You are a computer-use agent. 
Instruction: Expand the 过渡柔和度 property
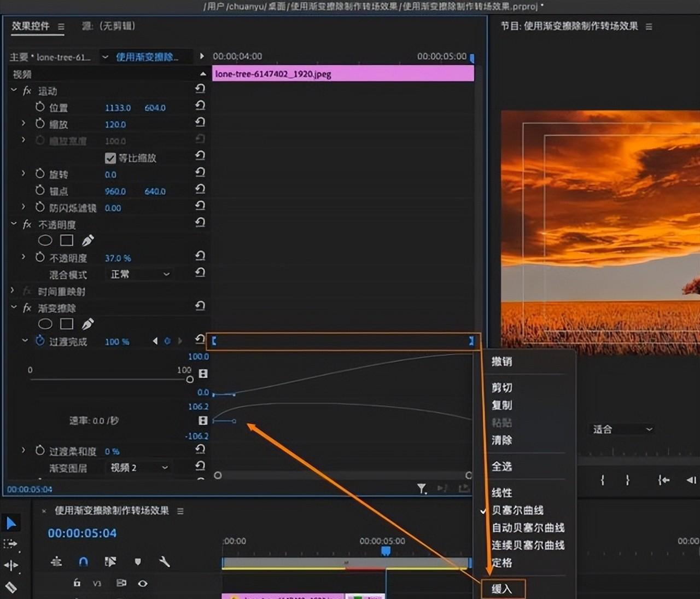pyautogui.click(x=23, y=450)
